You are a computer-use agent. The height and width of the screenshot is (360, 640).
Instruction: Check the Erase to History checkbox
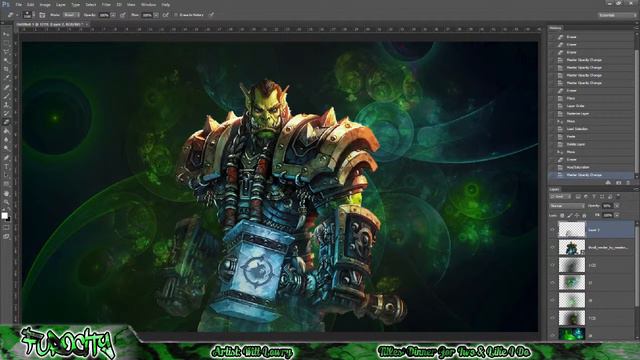pyautogui.click(x=176, y=15)
